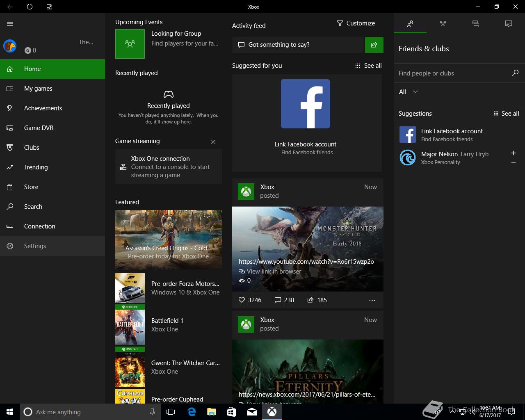Open Trending section

[x=52, y=167]
